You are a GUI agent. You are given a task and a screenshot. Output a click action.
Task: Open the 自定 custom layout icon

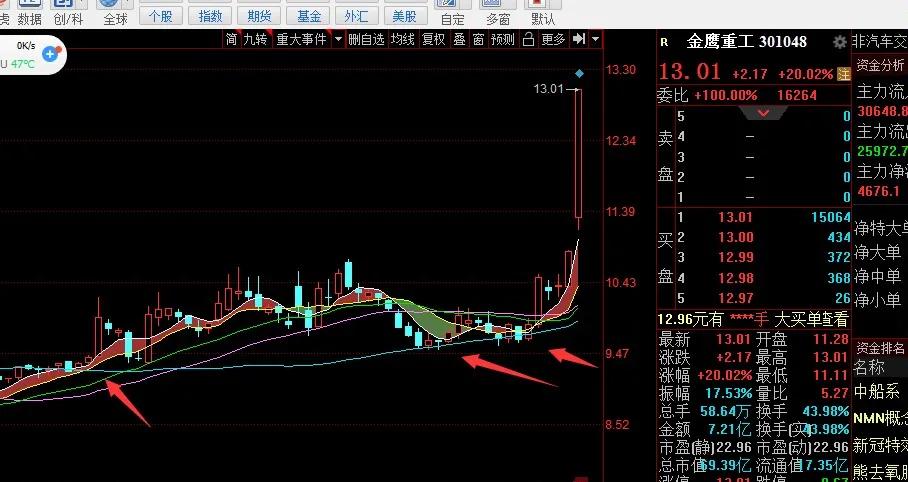point(452,13)
